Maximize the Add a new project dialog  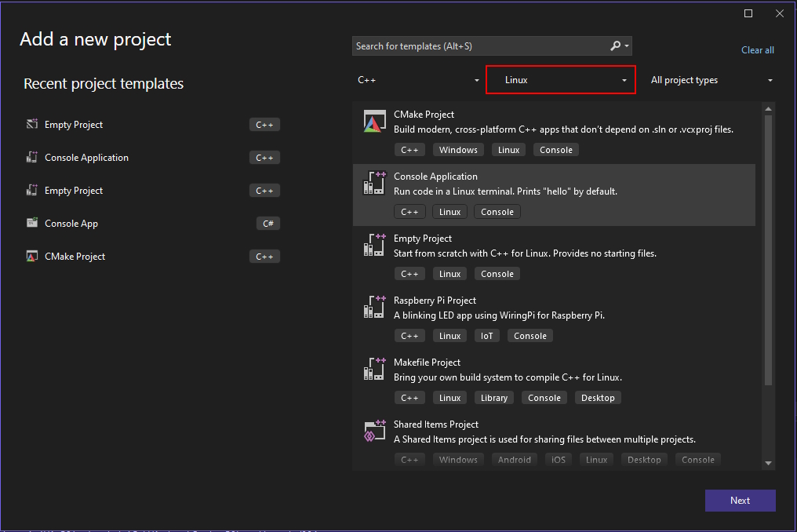748,13
